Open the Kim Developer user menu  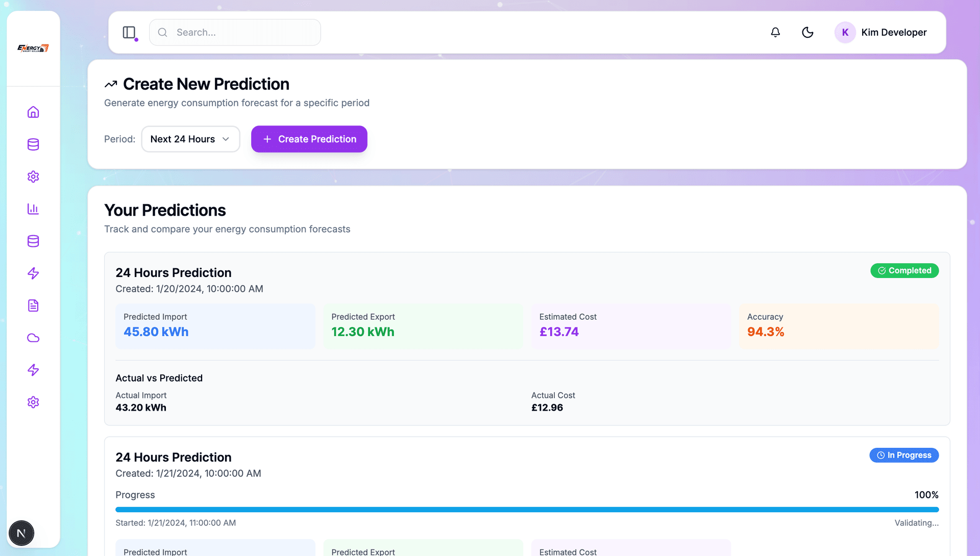pos(893,32)
